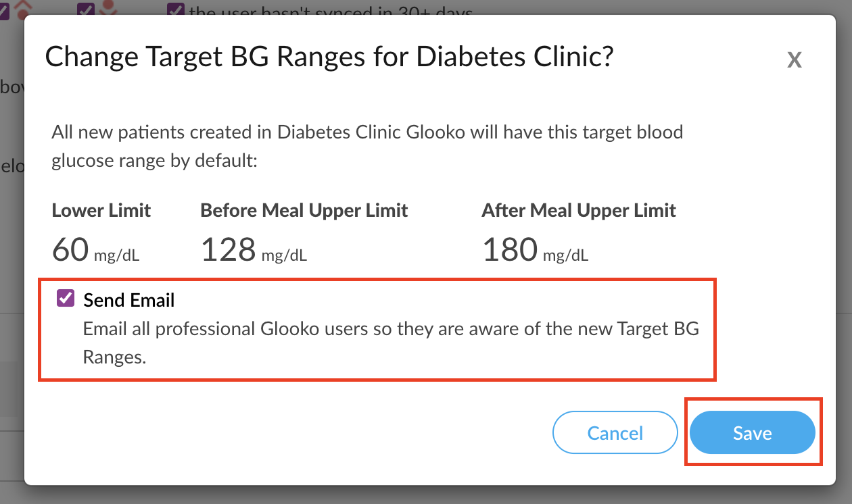Toggle the partially hidden checkbox at far left
This screenshot has width=852, height=504.
(3, 9)
